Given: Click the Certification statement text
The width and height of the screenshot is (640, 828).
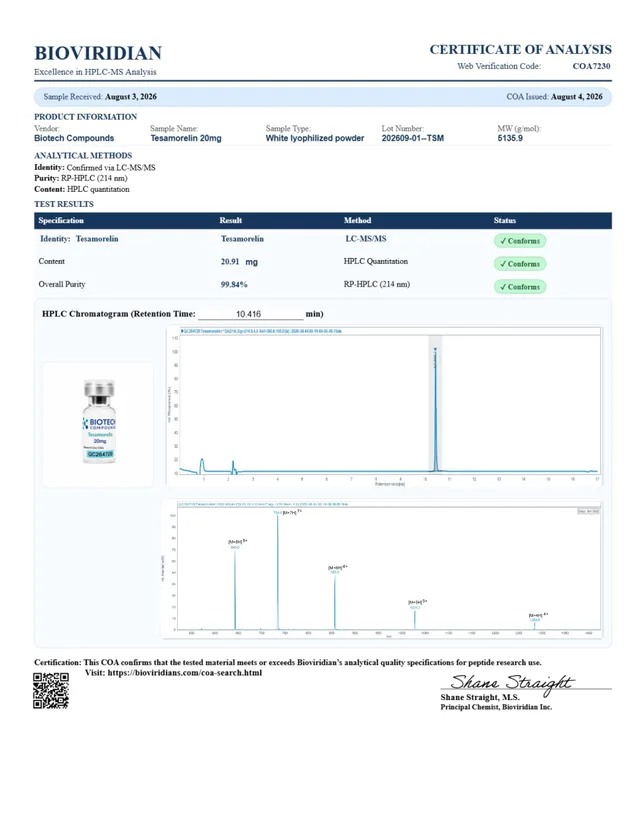Looking at the screenshot, I should (288, 662).
